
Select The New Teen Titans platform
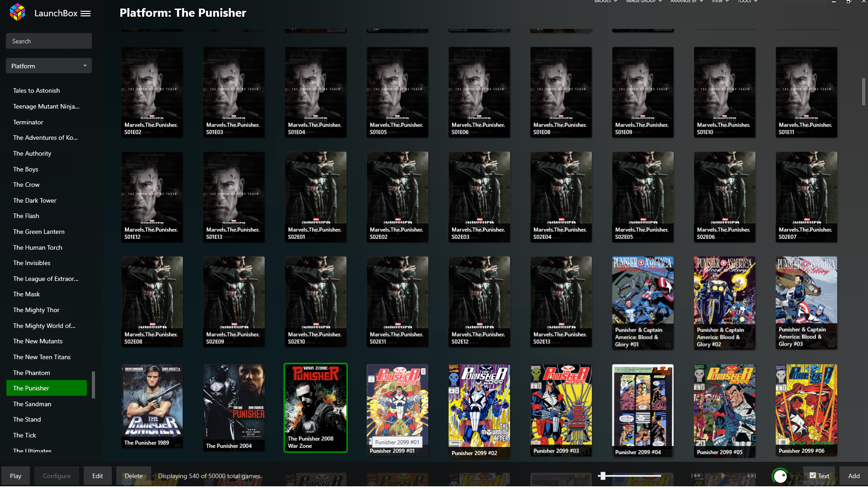(47, 357)
